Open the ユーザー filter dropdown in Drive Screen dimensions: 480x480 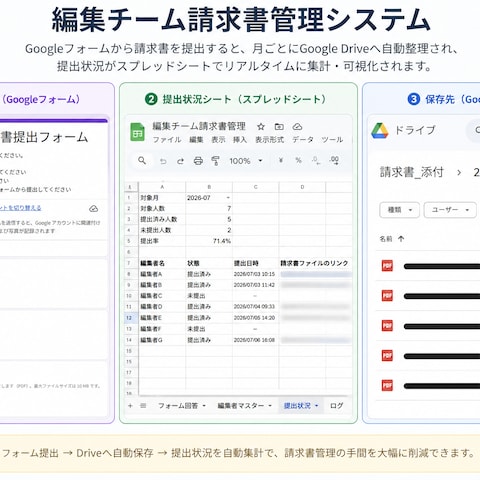coord(450,210)
